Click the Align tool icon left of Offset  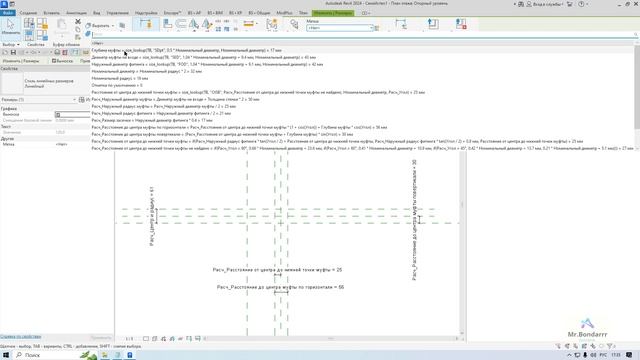click(167, 24)
